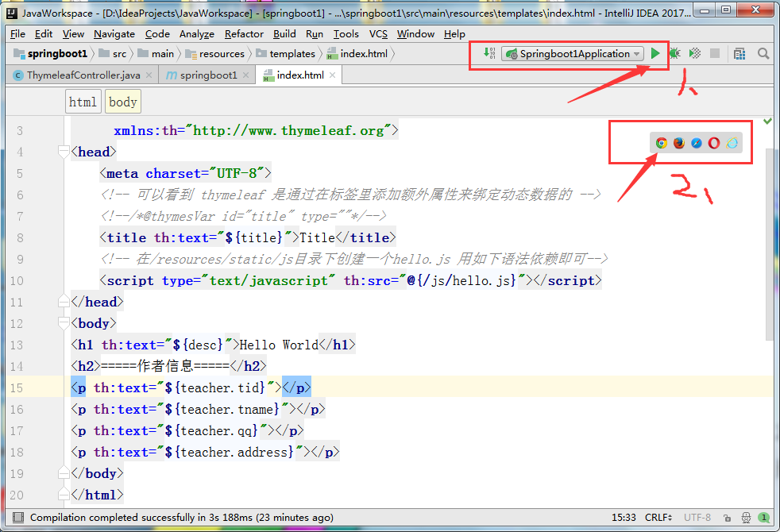
Task: Open the Analyze menu
Action: pos(197,34)
